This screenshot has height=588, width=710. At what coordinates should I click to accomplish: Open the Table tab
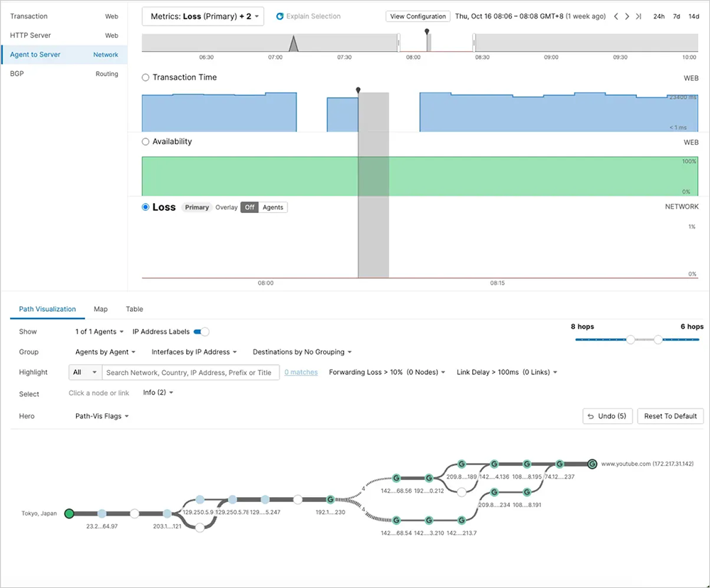pyautogui.click(x=133, y=309)
